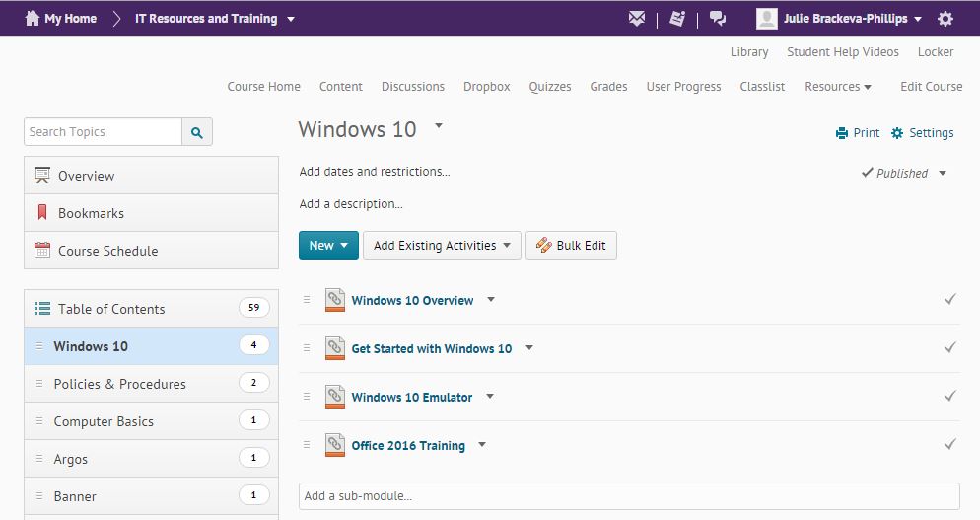This screenshot has height=520, width=980.
Task: Open the IT Resources and Training course dropdown
Action: tap(291, 20)
